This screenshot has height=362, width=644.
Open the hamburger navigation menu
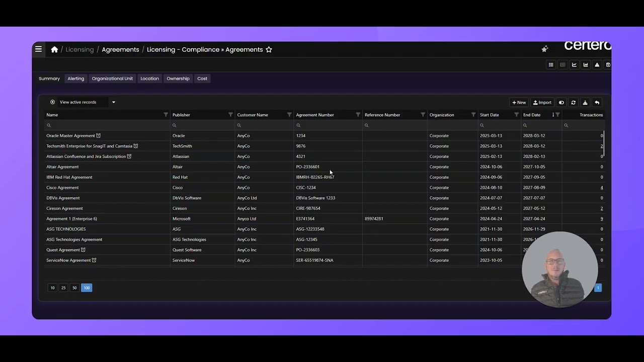pos(38,49)
